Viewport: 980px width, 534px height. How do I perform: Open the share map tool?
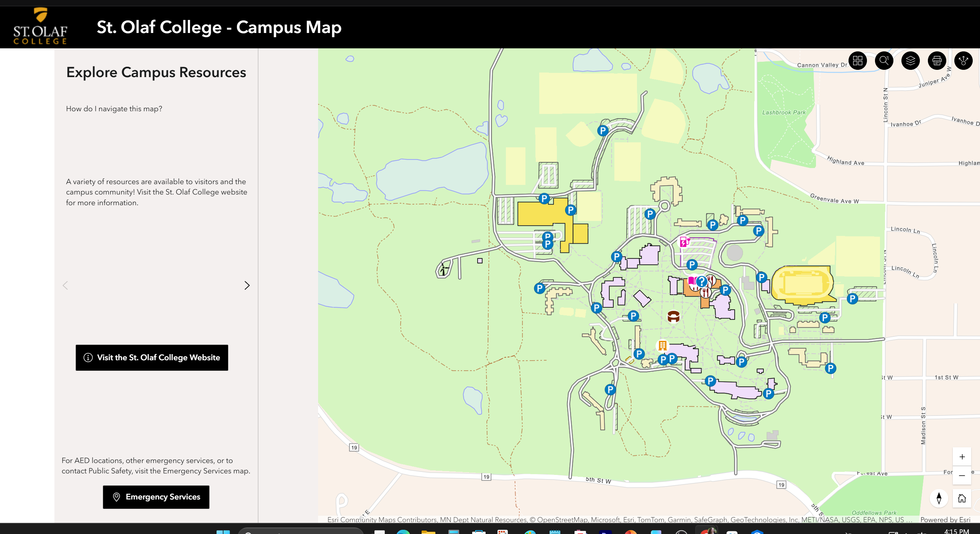tap(964, 61)
